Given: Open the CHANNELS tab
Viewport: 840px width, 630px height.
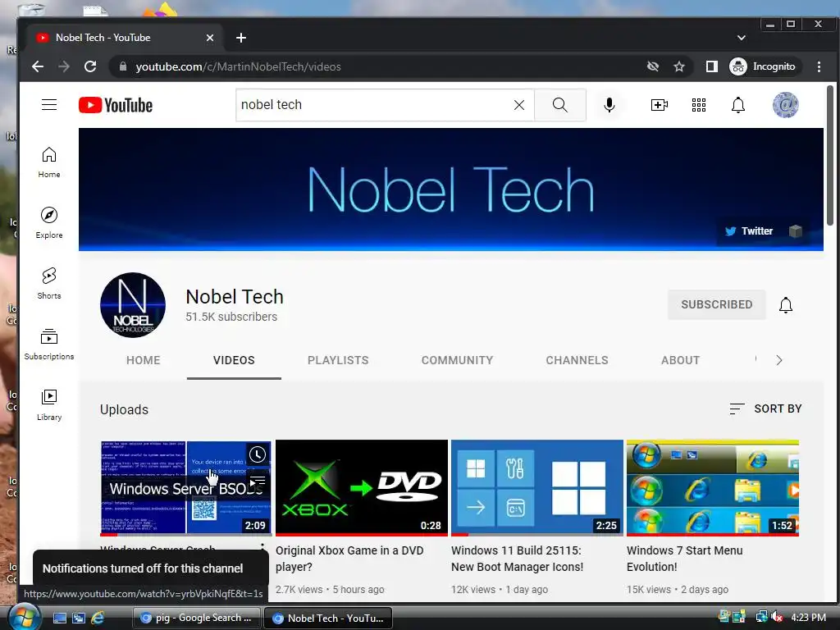Looking at the screenshot, I should tap(577, 360).
